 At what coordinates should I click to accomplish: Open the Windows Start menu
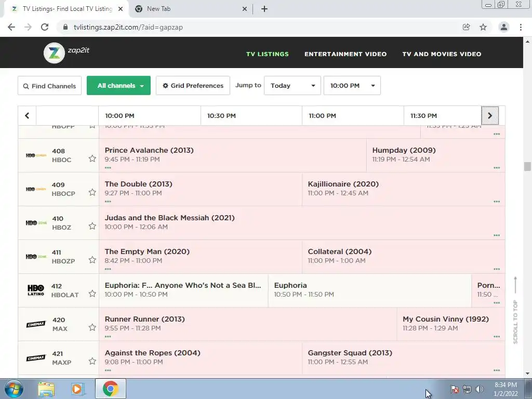(14, 389)
